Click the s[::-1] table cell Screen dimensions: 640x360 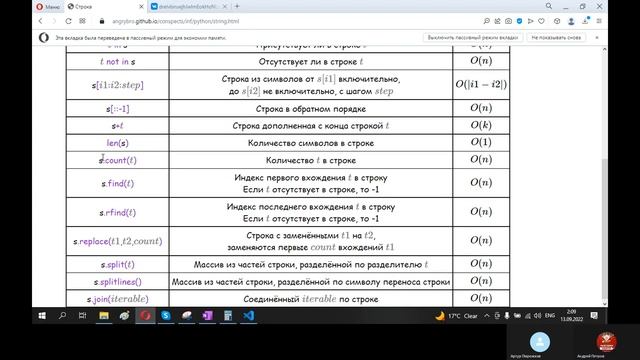[118, 109]
